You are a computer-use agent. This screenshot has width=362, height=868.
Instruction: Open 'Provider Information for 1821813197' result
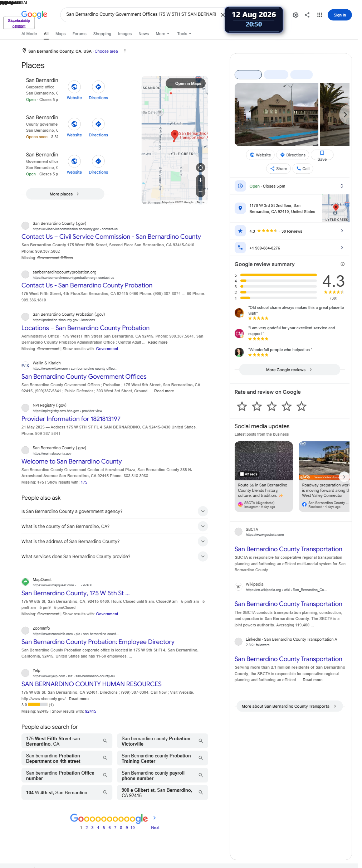point(71,419)
